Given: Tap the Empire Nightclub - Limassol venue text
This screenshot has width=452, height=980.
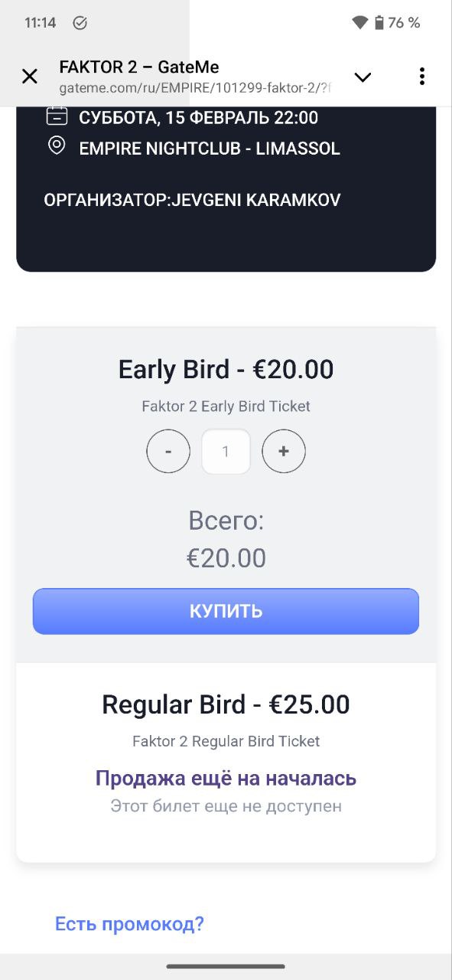Looking at the screenshot, I should coord(210,149).
